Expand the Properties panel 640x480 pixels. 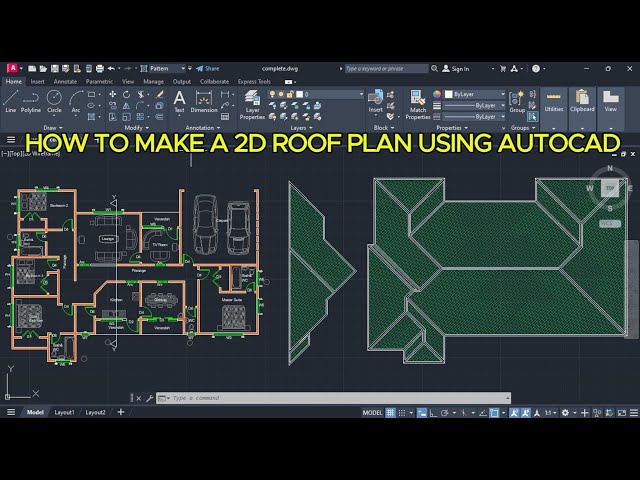pyautogui.click(x=452, y=128)
